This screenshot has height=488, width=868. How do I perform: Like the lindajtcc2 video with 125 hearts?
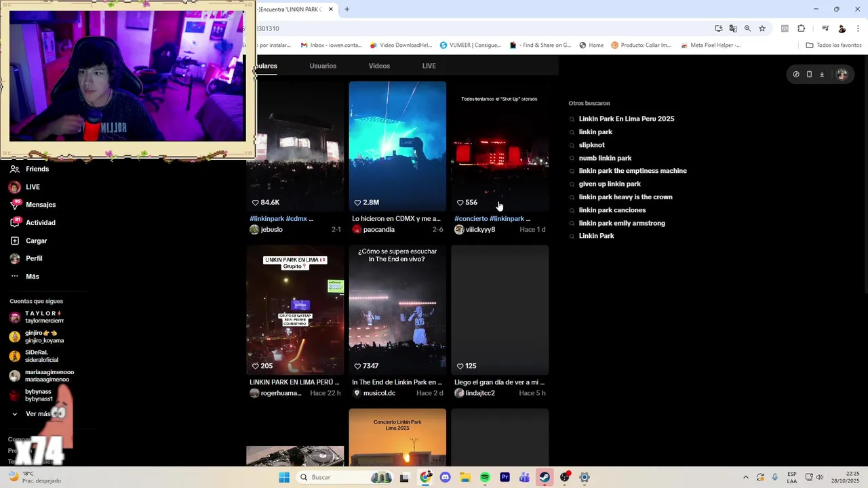[x=460, y=366]
